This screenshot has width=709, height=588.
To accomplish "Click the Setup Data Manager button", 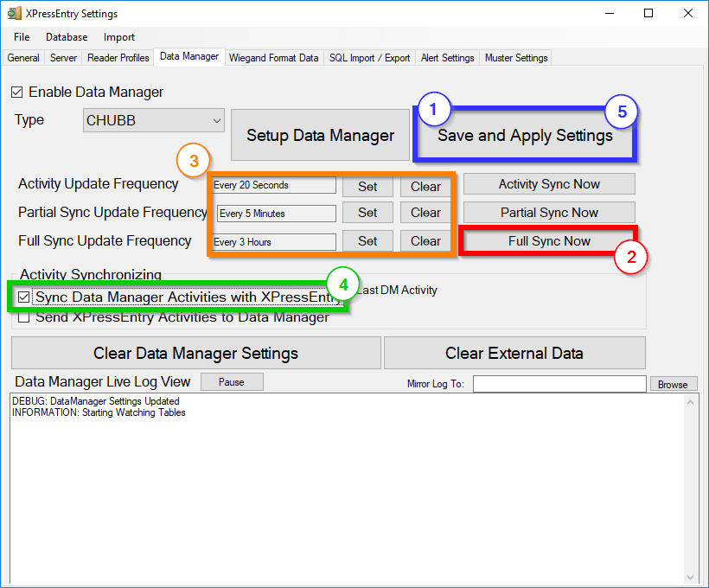I will [320, 135].
